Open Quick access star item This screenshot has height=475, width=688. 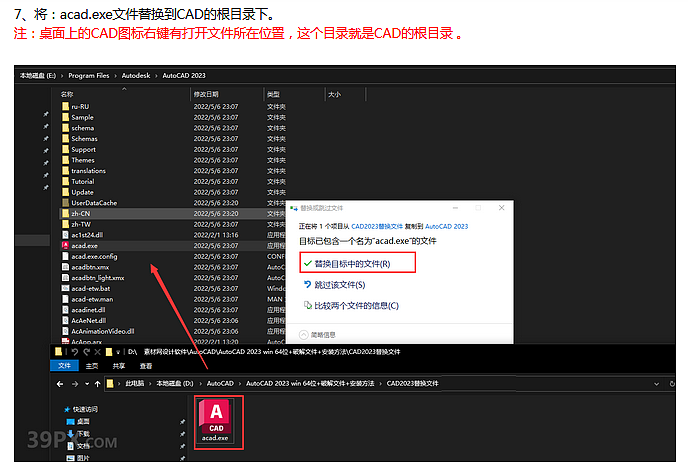(x=81, y=409)
